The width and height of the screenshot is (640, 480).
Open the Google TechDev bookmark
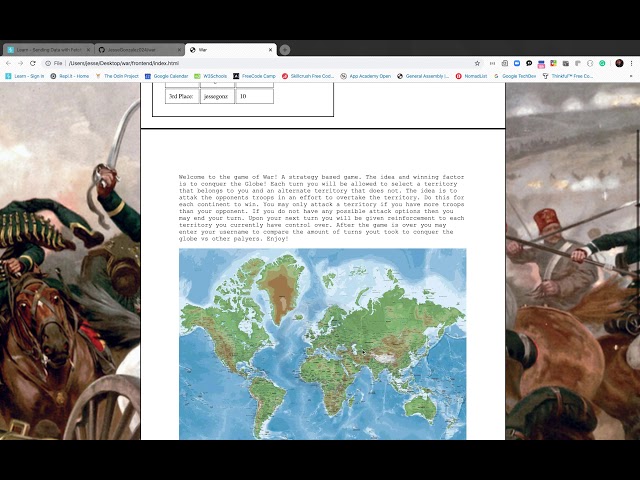coord(515,76)
